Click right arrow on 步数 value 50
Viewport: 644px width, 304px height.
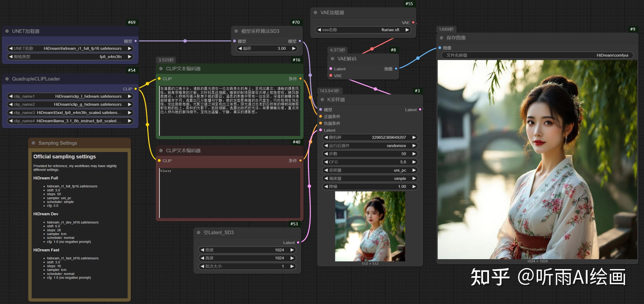click(414, 154)
